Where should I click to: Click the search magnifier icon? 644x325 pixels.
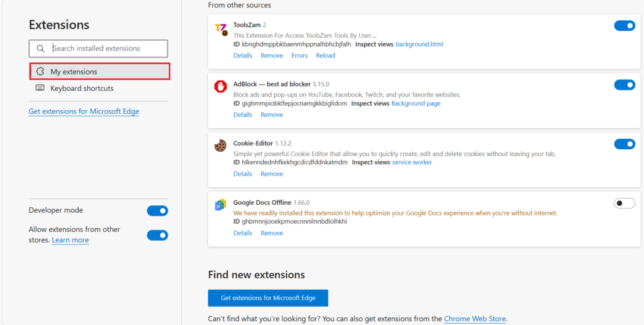point(40,48)
